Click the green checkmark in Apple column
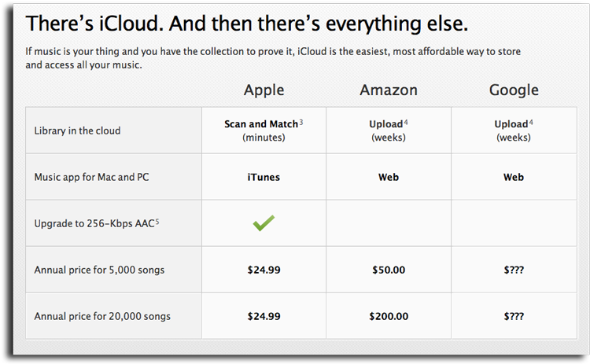The height and width of the screenshot is (364, 590). (264, 223)
